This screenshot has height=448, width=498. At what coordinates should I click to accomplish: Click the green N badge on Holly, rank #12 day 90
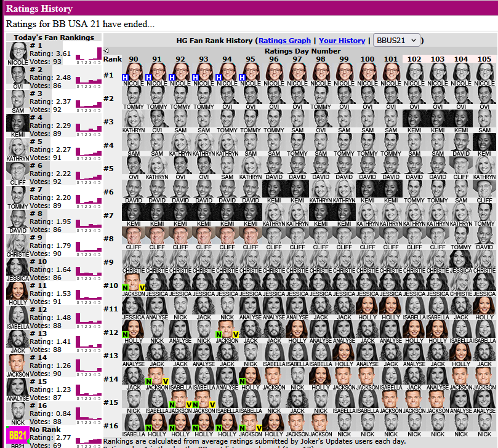125,334
